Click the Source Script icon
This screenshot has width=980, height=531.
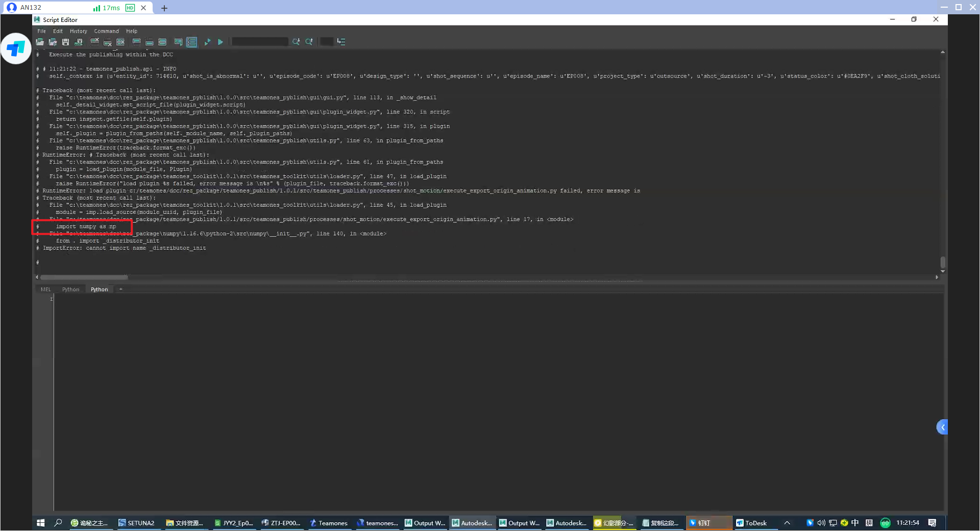53,42
